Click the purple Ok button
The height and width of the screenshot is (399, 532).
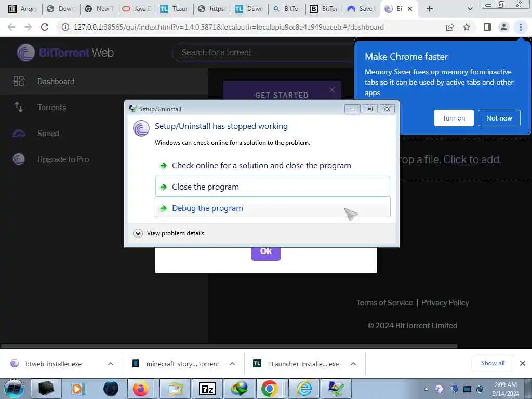pyautogui.click(x=265, y=253)
